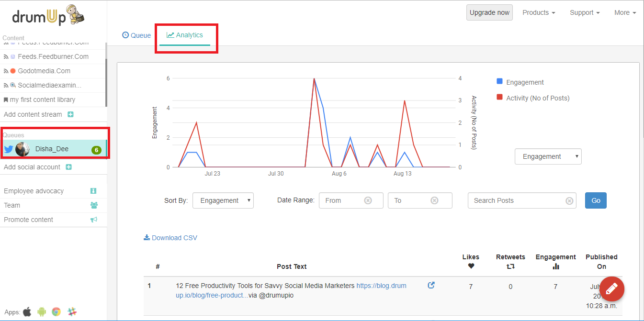The width and height of the screenshot is (644, 321).
Task: Click the Team people icon
Action: pos(94,205)
